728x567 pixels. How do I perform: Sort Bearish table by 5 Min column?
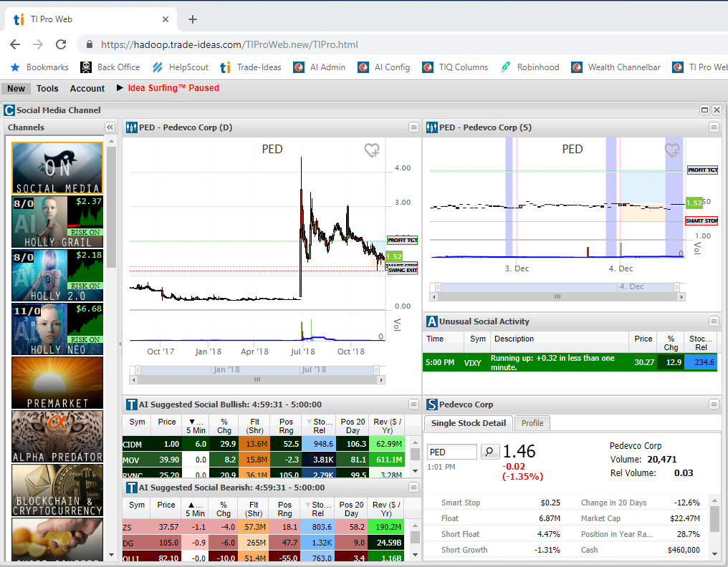click(194, 508)
